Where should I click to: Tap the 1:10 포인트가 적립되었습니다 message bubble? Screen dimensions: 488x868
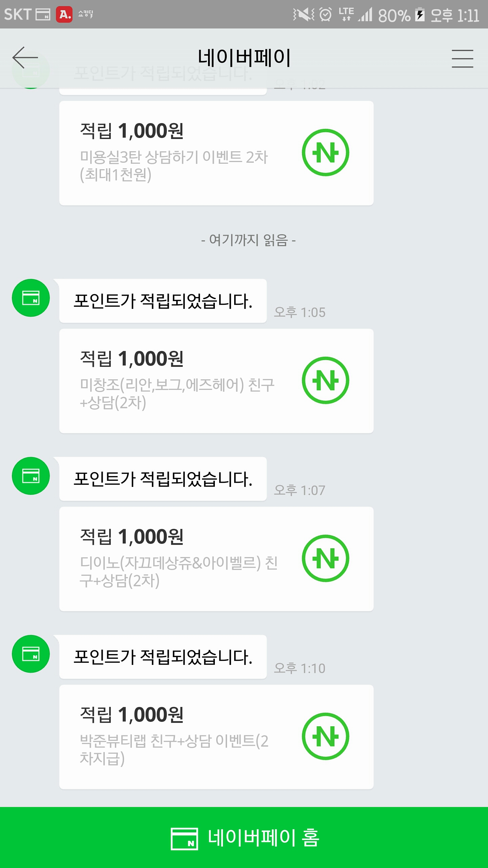[163, 657]
